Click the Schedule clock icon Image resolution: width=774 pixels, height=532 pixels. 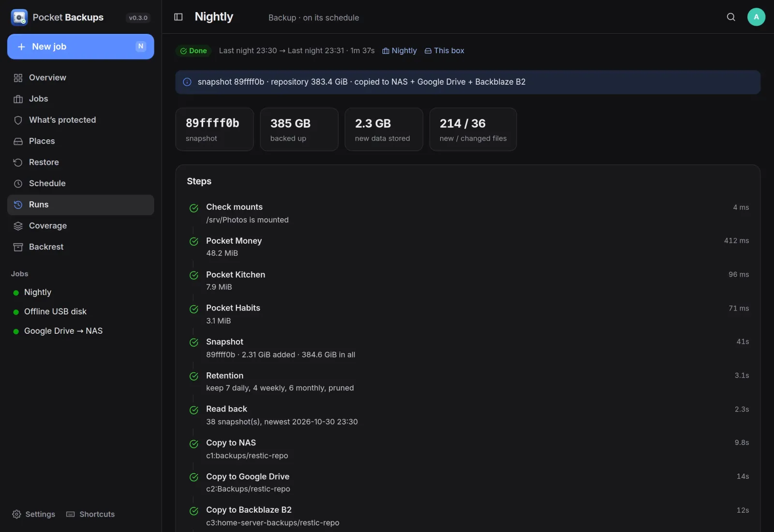(18, 184)
